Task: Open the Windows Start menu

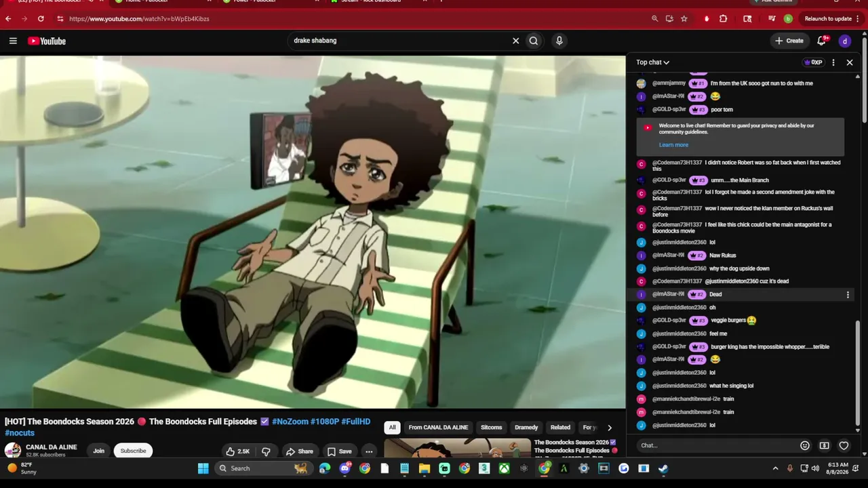Action: click(x=203, y=468)
